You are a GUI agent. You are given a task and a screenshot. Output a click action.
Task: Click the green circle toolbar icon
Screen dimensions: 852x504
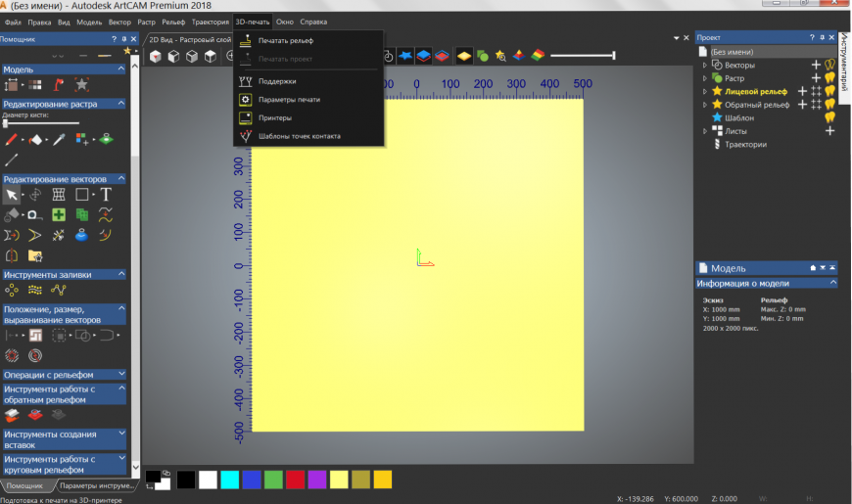click(483, 56)
